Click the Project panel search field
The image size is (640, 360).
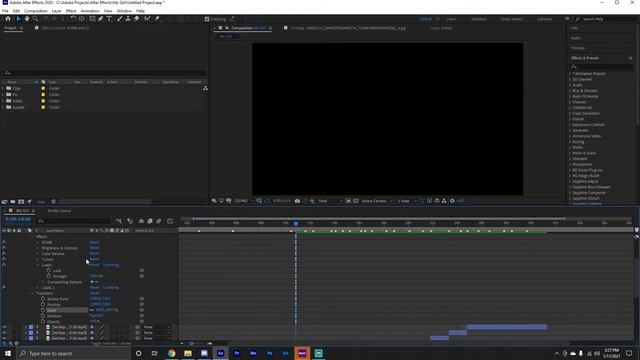(x=104, y=73)
